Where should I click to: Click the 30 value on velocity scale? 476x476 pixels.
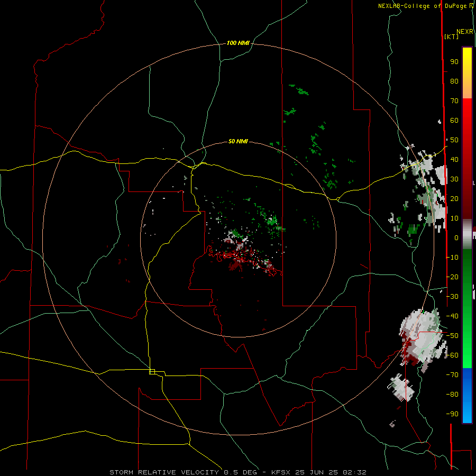(x=454, y=179)
